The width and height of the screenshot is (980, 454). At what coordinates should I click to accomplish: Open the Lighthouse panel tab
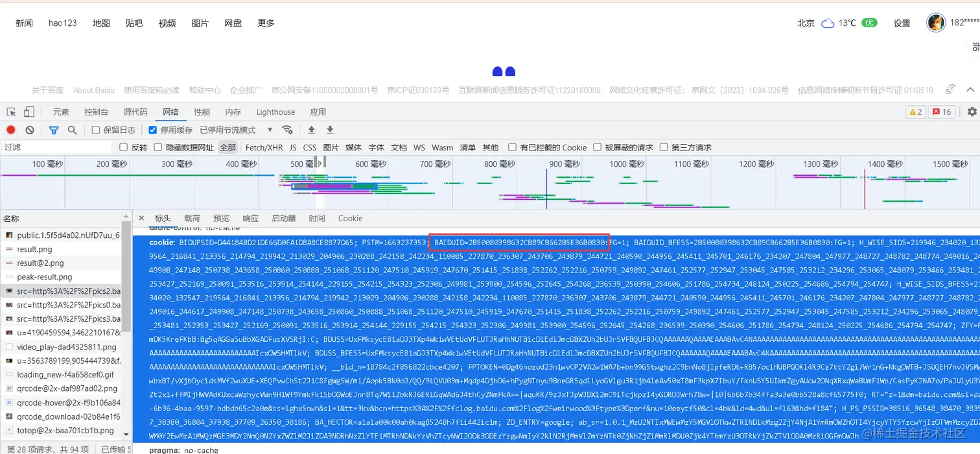point(275,112)
